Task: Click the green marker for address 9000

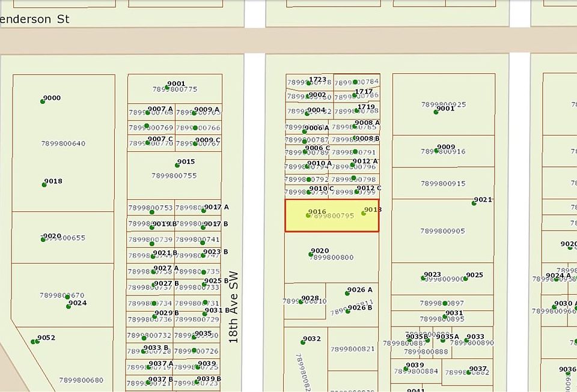Action: (43, 101)
